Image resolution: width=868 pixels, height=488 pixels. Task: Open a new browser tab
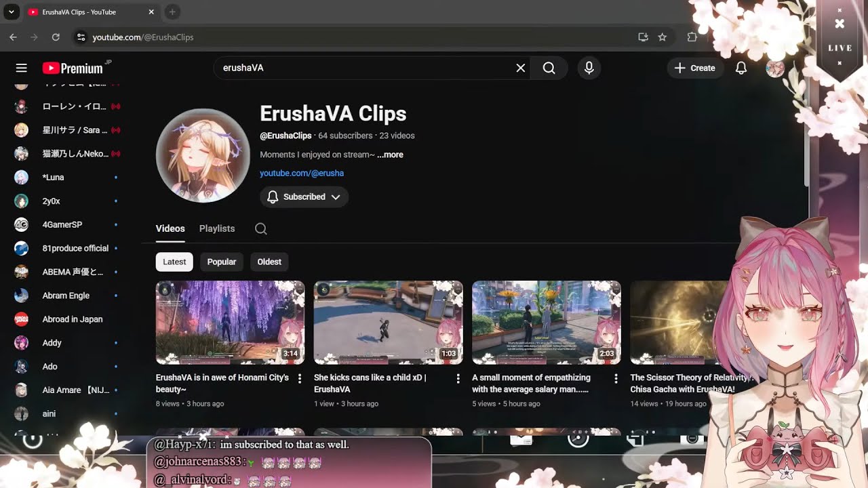172,12
